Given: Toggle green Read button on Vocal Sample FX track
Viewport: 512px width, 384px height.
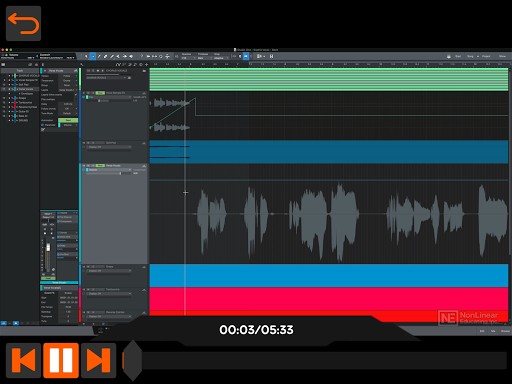Looking at the screenshot, I should (100, 93).
